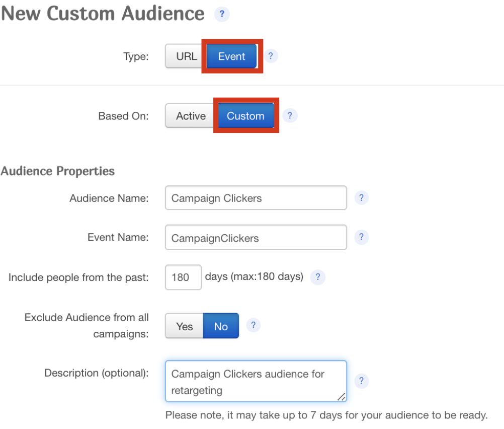Open help icon for Audience Name field
504x429 pixels.
pyautogui.click(x=361, y=197)
